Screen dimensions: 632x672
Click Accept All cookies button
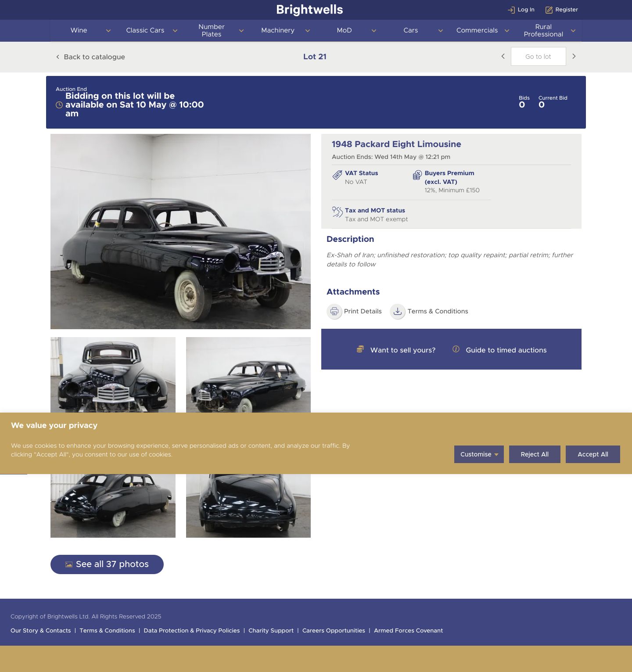tap(593, 454)
